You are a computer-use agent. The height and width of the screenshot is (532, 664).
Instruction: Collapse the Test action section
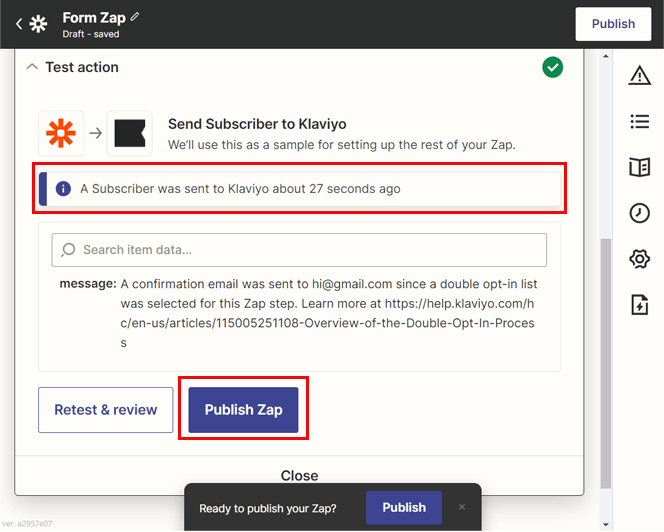click(x=32, y=67)
